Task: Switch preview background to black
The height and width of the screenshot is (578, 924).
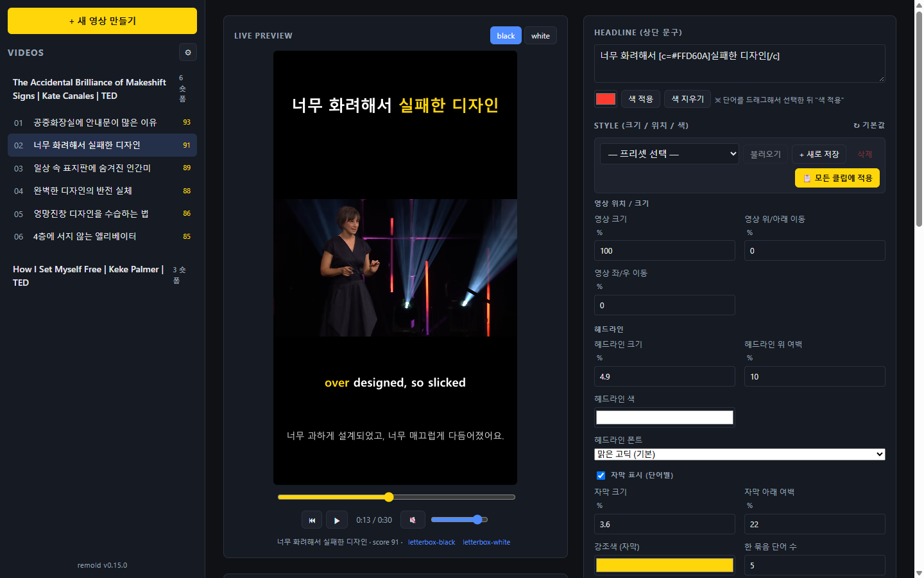Action: pos(506,36)
